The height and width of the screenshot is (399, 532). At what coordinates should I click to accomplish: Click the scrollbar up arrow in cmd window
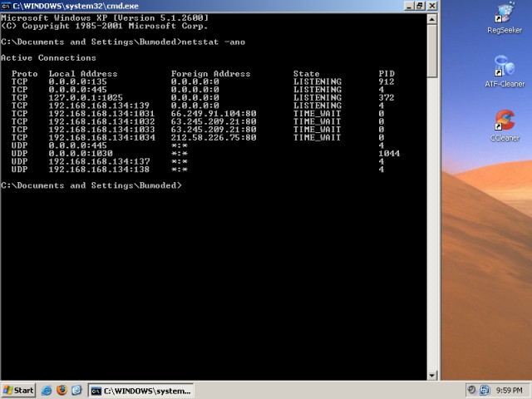[431, 19]
